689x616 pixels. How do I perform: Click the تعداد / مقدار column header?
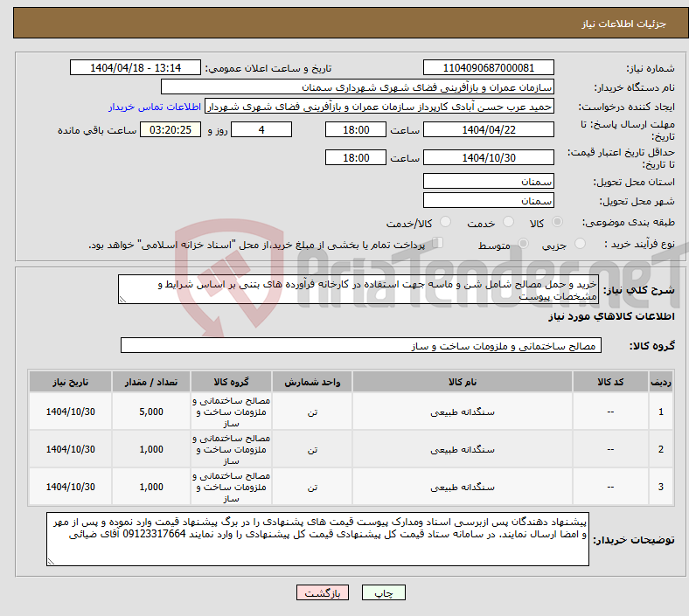[151, 382]
